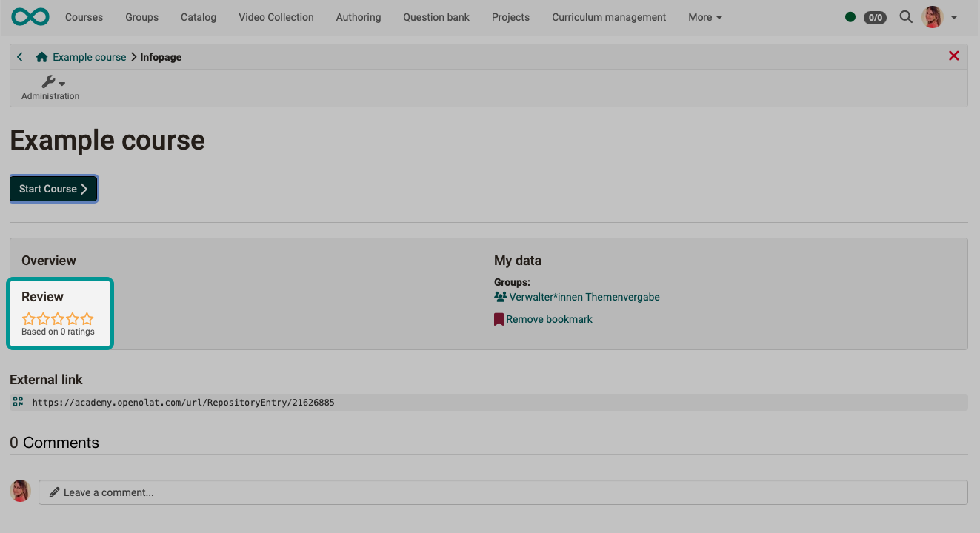Open the Verwalter*innen Themenvergabe group link

(584, 296)
